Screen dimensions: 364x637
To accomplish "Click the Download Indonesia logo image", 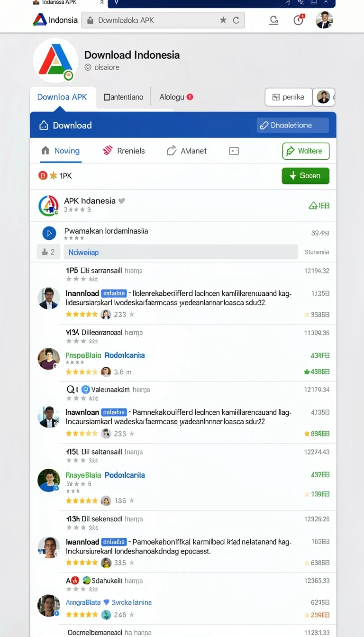I will [55, 60].
